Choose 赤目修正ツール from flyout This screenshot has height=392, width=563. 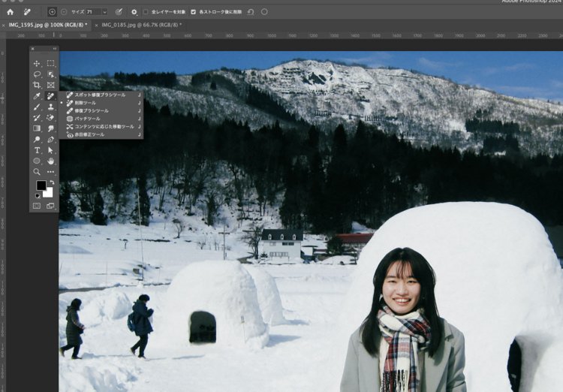pos(101,134)
